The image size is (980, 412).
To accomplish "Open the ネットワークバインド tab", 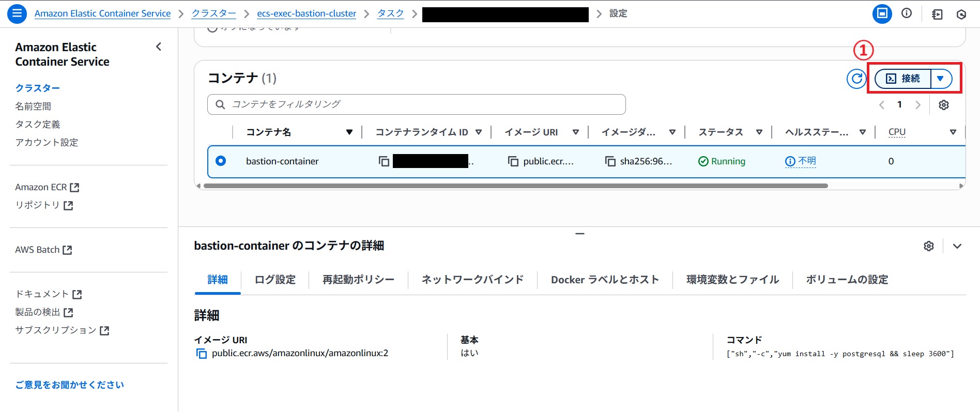I will [x=472, y=280].
